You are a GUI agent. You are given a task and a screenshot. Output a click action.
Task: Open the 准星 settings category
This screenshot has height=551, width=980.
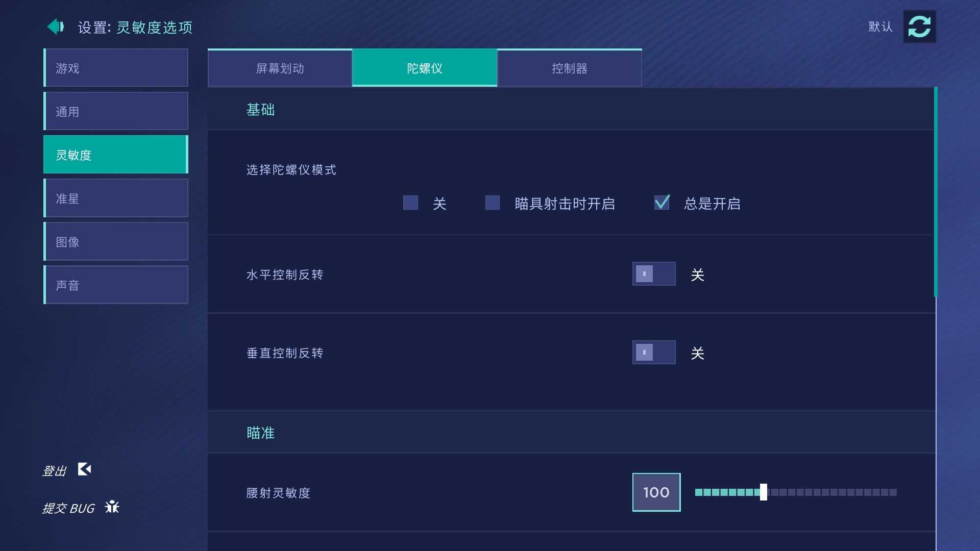pyautogui.click(x=116, y=198)
